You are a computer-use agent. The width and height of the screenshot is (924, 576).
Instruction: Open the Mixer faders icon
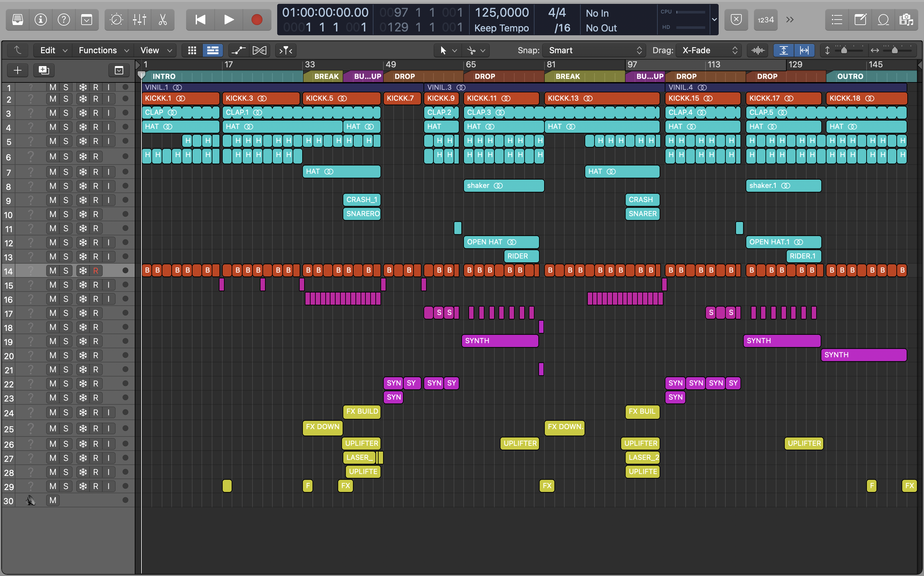140,20
